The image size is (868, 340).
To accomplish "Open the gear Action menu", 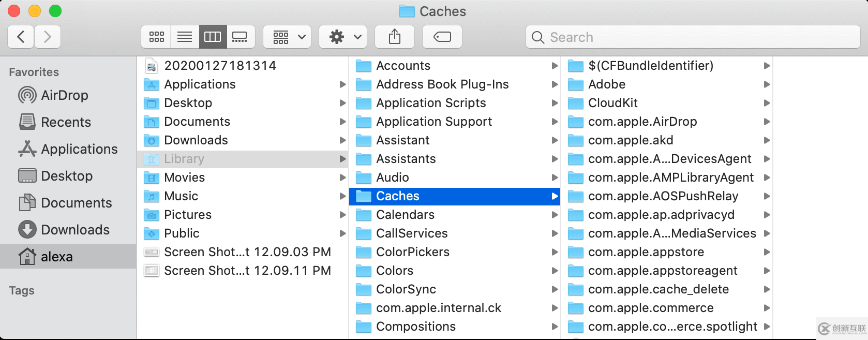I will 343,37.
